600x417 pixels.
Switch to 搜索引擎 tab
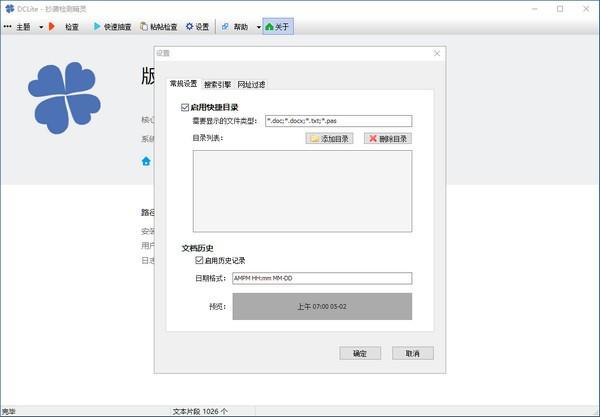217,85
